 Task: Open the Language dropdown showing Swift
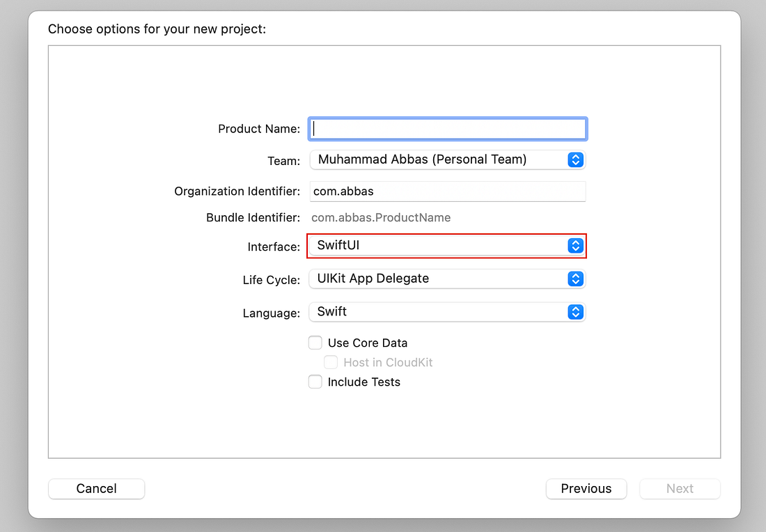446,312
